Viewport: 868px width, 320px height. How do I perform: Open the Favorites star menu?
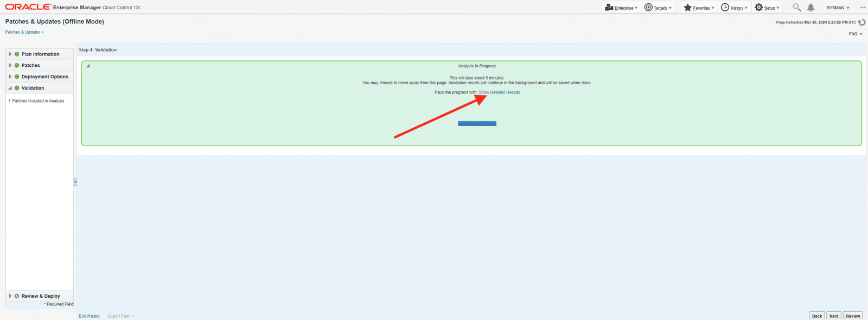pyautogui.click(x=699, y=8)
